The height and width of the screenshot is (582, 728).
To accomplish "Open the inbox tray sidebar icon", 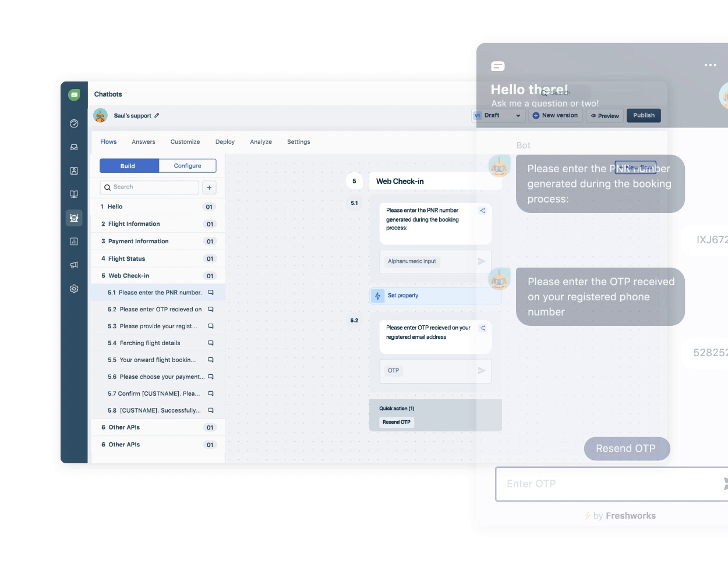I will coord(74,147).
